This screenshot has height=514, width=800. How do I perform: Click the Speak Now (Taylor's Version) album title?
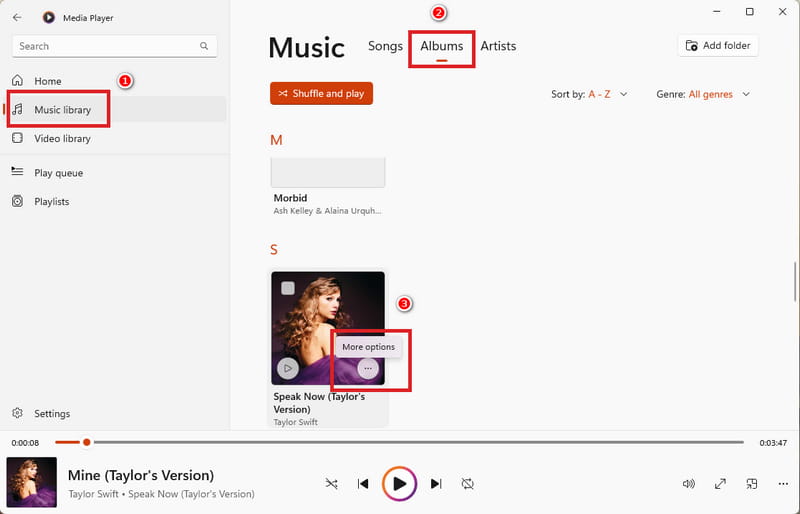click(319, 403)
